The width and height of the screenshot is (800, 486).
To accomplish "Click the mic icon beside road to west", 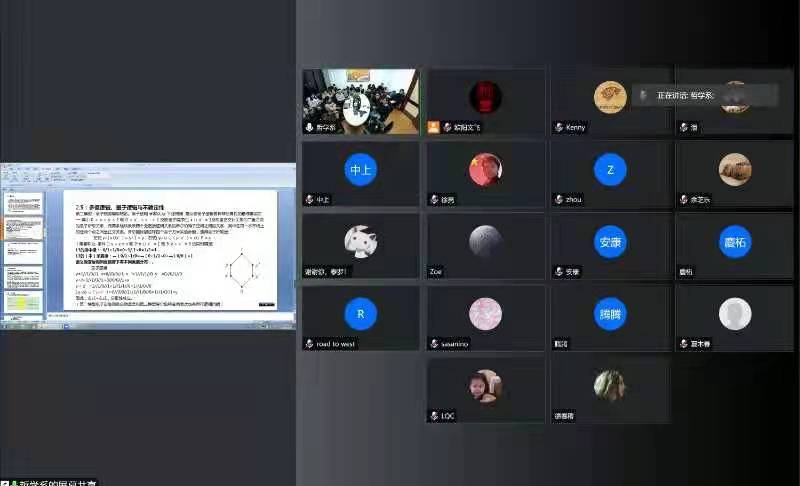I will click(309, 344).
